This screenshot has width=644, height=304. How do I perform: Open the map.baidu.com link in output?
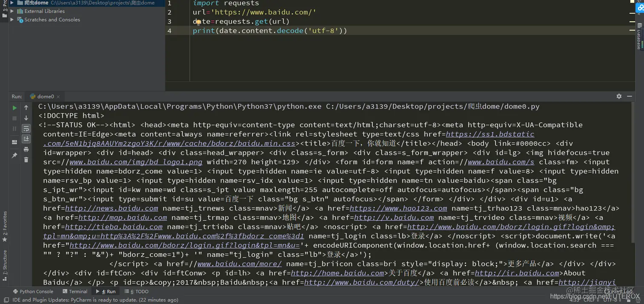pos(123,217)
